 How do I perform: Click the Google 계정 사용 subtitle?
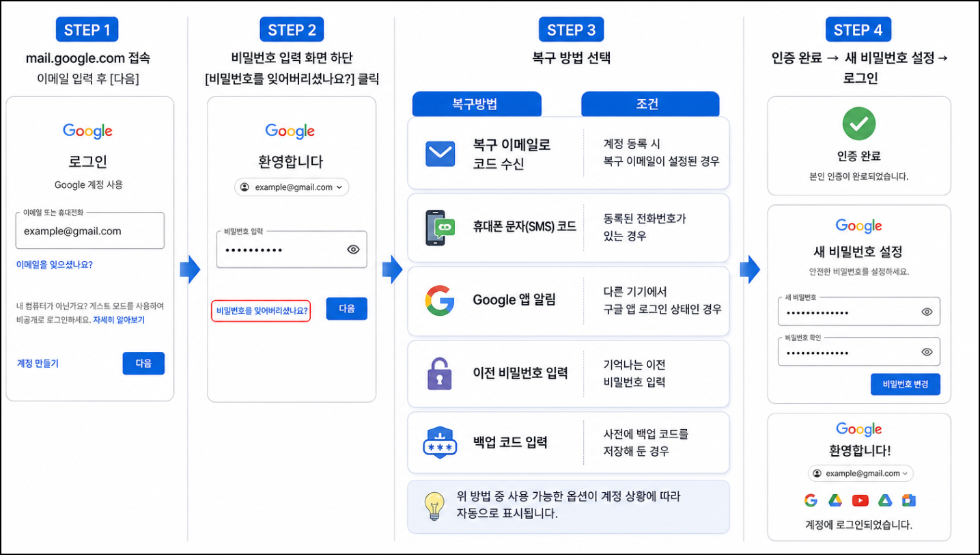(89, 185)
